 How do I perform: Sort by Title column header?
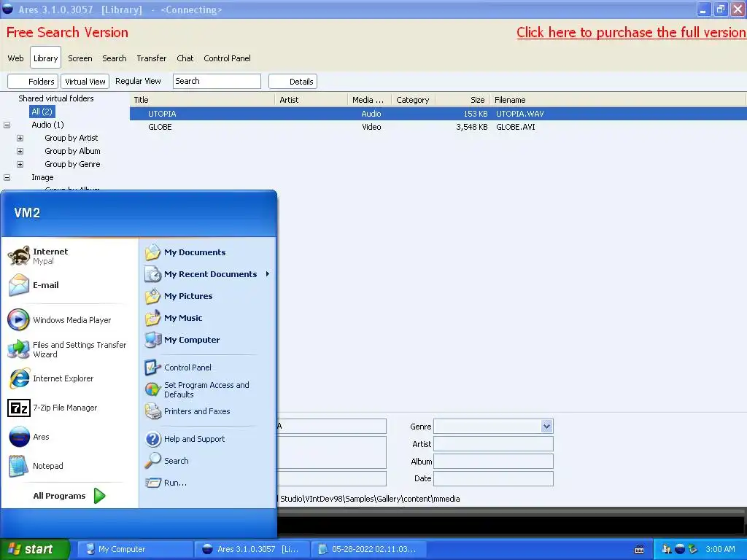tap(202, 100)
